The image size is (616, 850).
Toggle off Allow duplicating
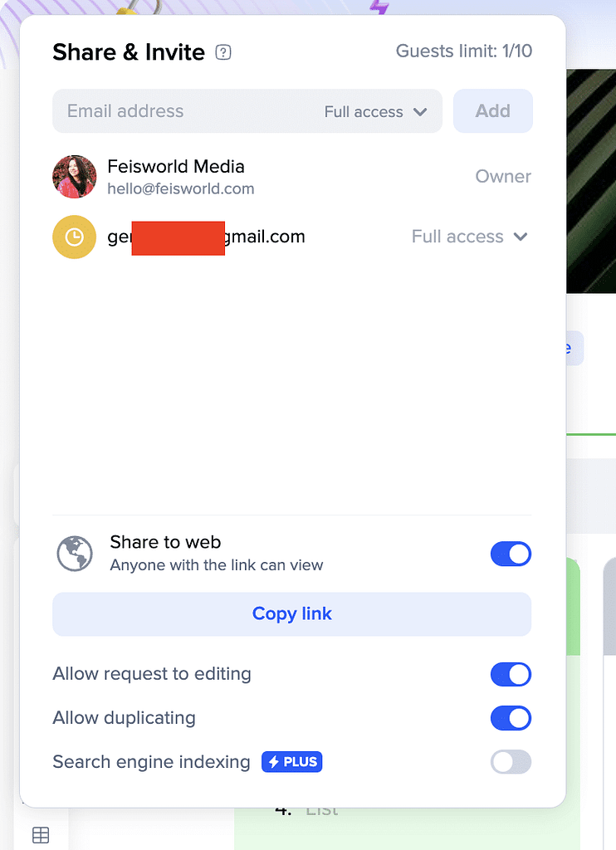pyautogui.click(x=511, y=718)
